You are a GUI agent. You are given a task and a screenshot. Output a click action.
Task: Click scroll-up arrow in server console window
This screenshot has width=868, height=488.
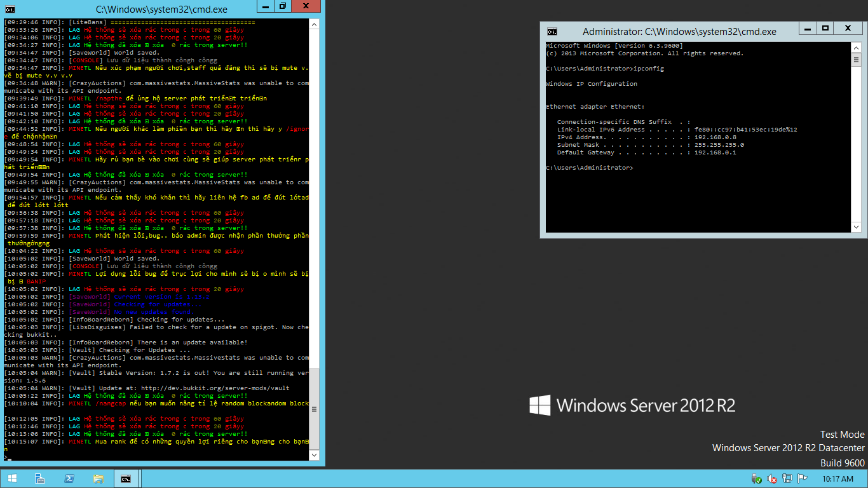(x=314, y=24)
